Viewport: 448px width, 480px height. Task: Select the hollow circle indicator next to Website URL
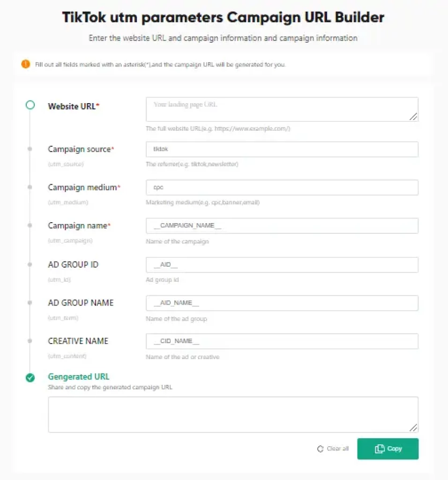tap(30, 105)
